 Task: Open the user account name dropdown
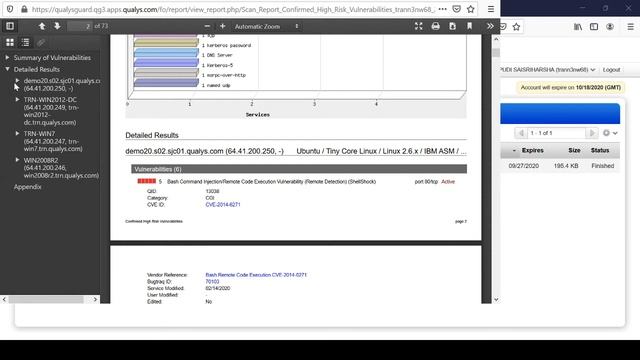click(x=548, y=70)
